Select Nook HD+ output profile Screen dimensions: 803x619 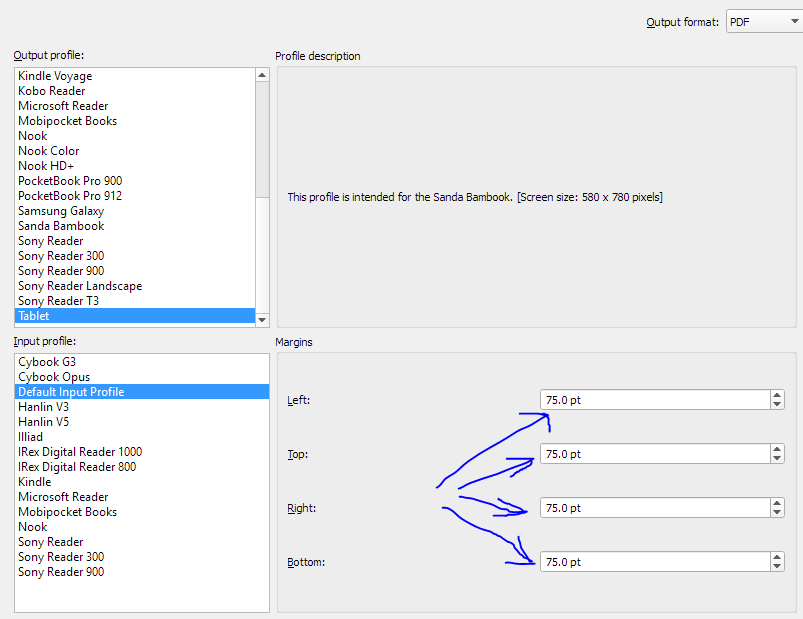coord(135,166)
